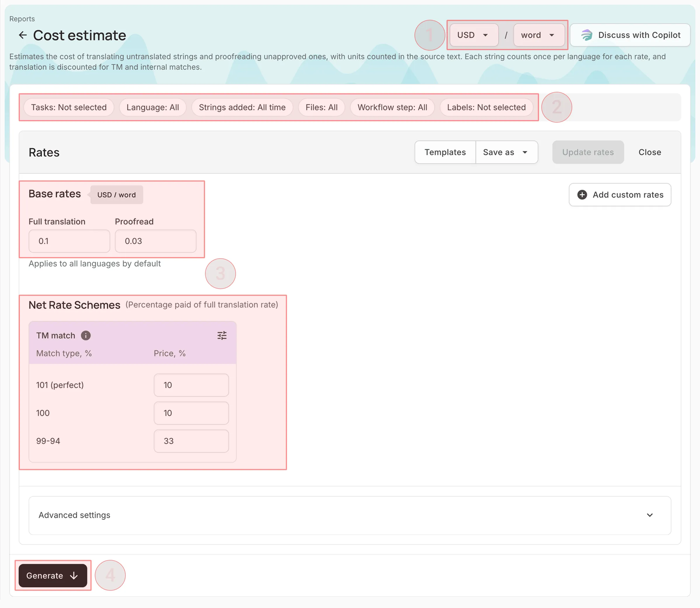Click the Templates button
This screenshot has height=608, width=700.
click(445, 152)
